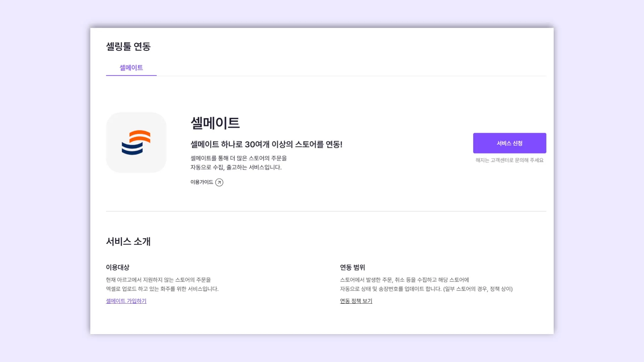
Task: Click the 셀링툴 연동 page title
Action: (x=128, y=46)
